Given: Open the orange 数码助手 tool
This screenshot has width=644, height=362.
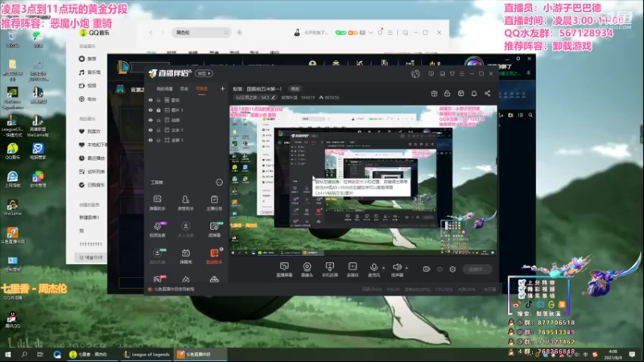Looking at the screenshot, I should pyautogui.click(x=214, y=256).
